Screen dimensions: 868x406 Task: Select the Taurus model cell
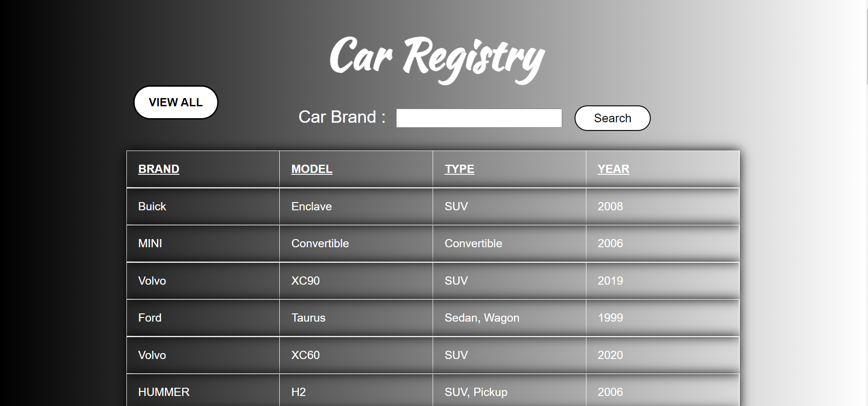click(x=356, y=318)
